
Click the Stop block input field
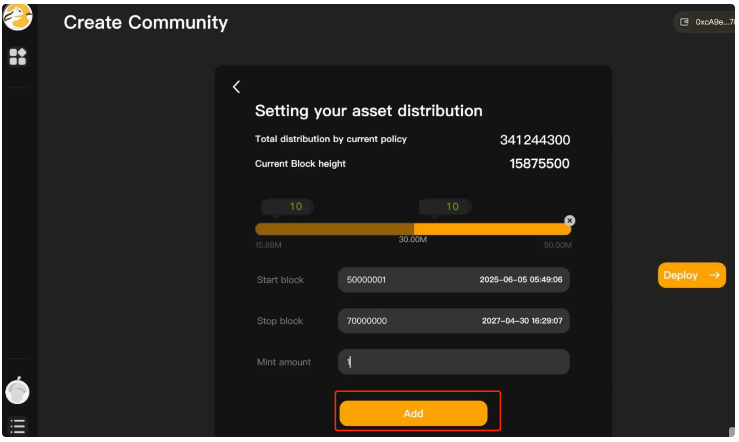pyautogui.click(x=400, y=321)
